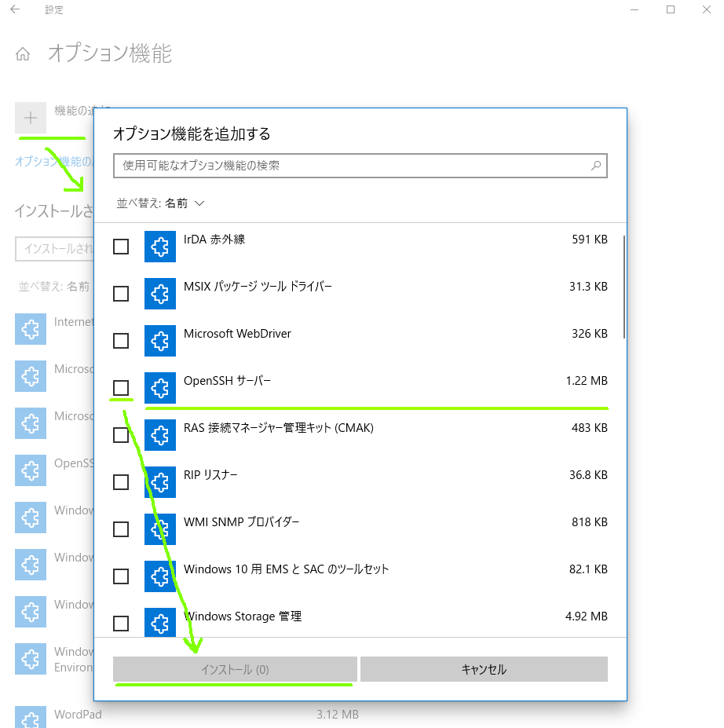
Task: Click the home icon beside オプション機能
Action: pos(23,53)
